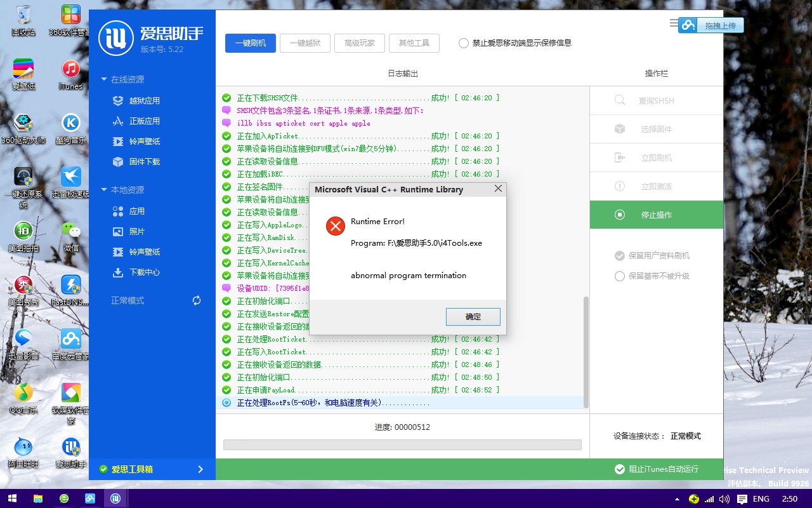Image resolution: width=812 pixels, height=508 pixels.
Task: Click the refresh icon beside 正常模式
Action: 197,300
